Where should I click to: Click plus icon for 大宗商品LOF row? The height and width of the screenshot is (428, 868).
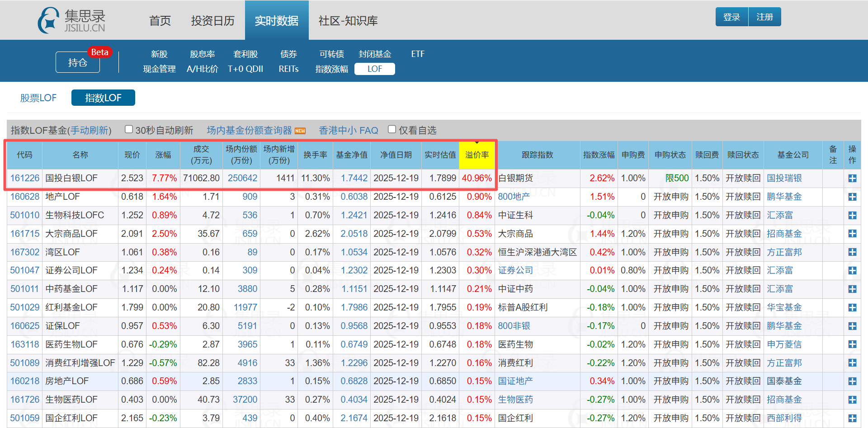tap(852, 234)
